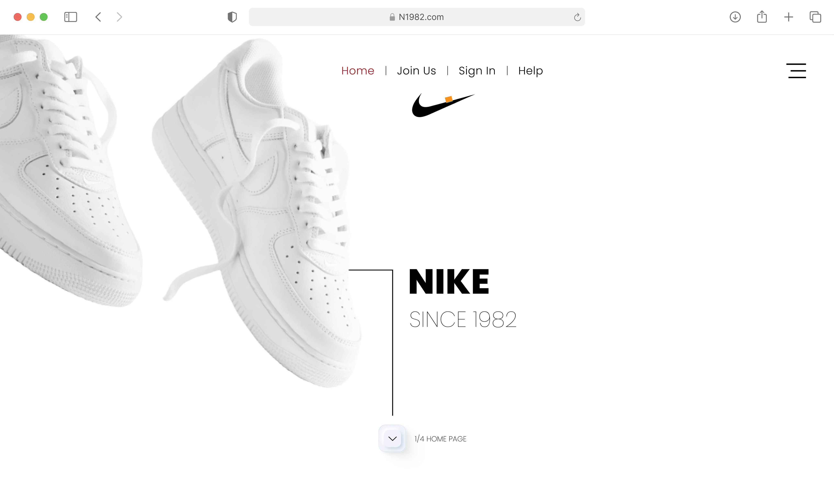Open the Help link
This screenshot has height=504, width=834.
pyautogui.click(x=530, y=71)
